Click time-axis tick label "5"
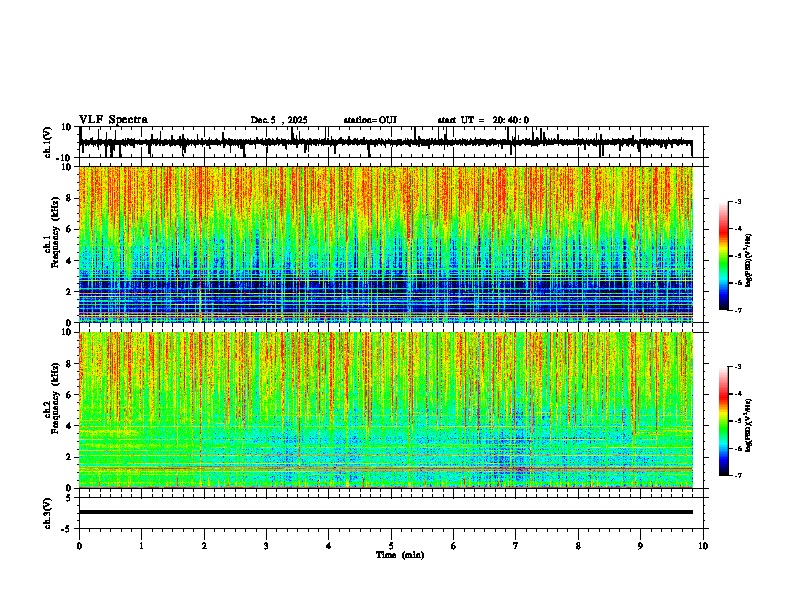Viewport: 792px width, 612px height. [391, 546]
